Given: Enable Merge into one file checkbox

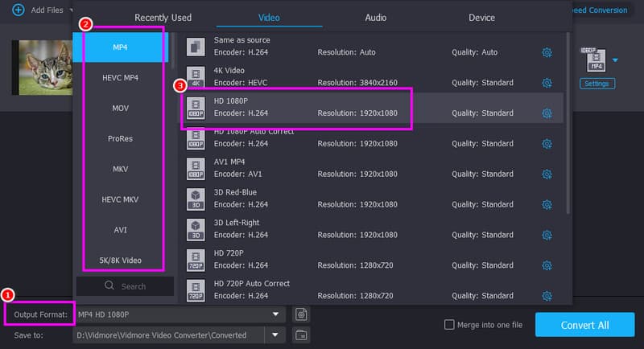Looking at the screenshot, I should point(450,325).
